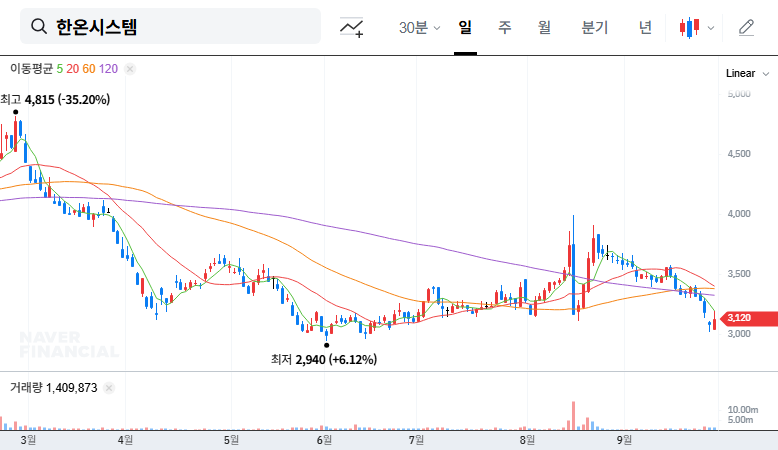778x450 pixels.
Task: Click the lowest-price marker dot
Action: (326, 345)
